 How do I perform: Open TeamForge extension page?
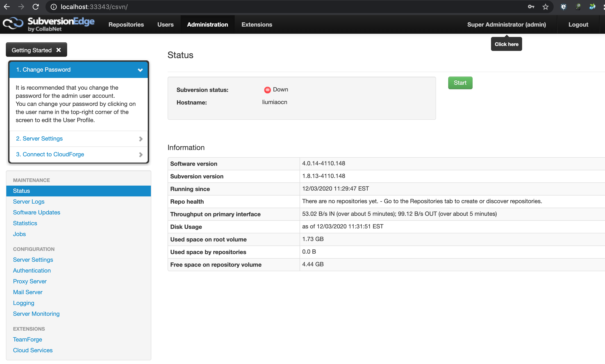tap(27, 339)
